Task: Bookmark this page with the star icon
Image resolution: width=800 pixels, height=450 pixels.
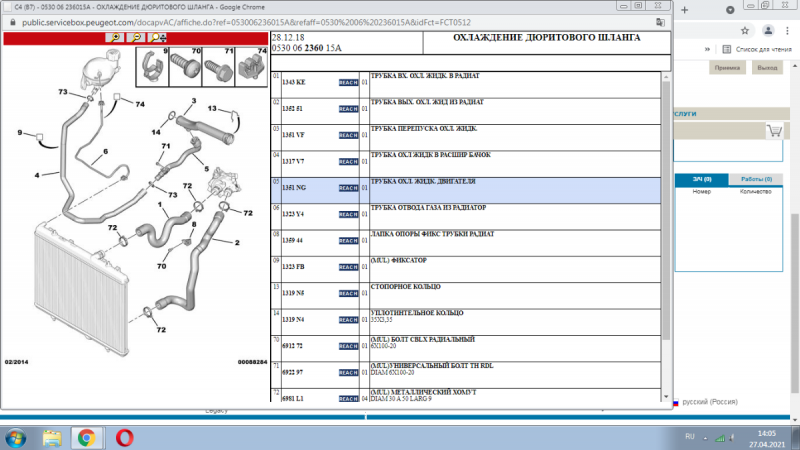Action: 744,30
